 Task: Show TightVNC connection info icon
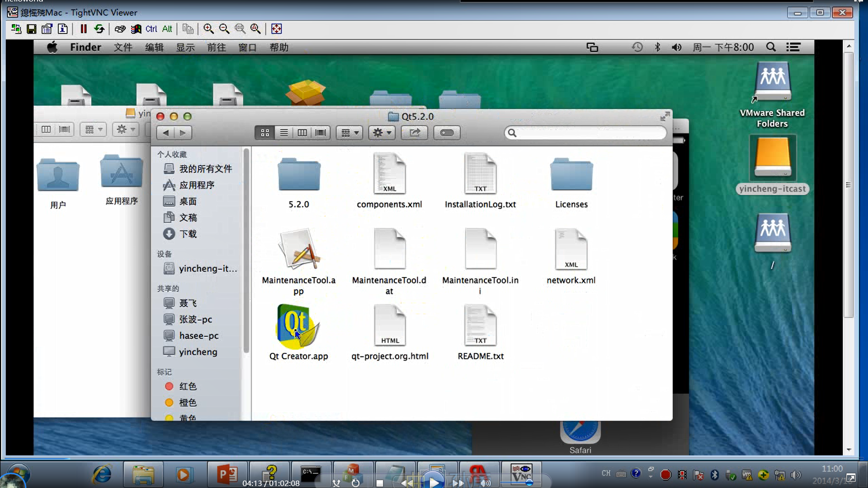pos(63,29)
